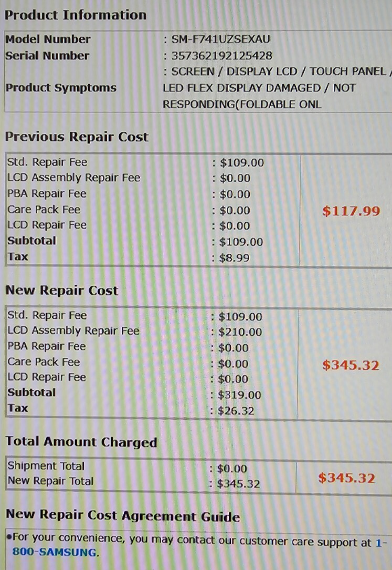Select the model number SM-F741UZSEXAU
392x570 pixels.
[x=221, y=39]
